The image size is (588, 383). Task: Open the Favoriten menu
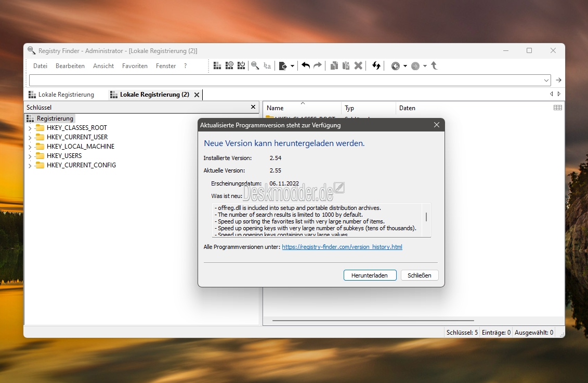(135, 66)
